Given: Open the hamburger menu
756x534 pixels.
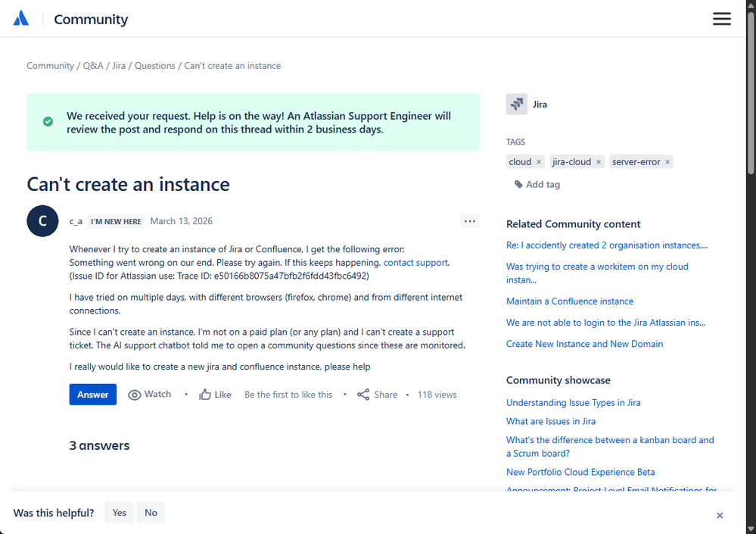Looking at the screenshot, I should (x=722, y=19).
